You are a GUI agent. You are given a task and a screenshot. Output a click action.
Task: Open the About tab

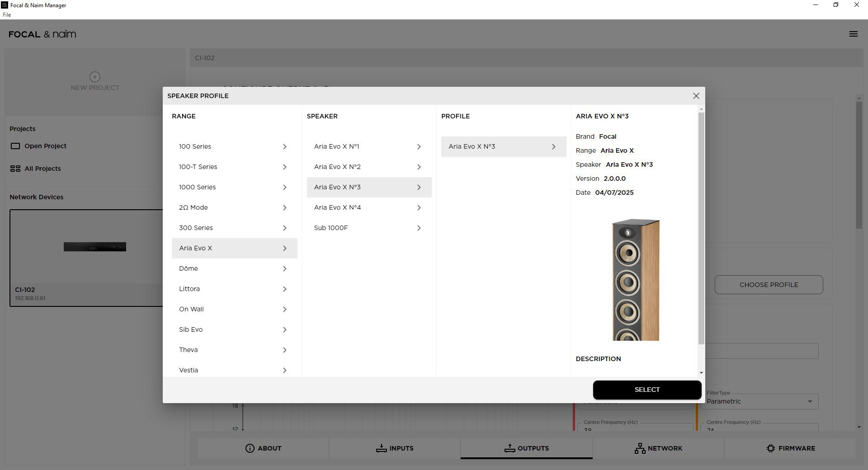263,448
